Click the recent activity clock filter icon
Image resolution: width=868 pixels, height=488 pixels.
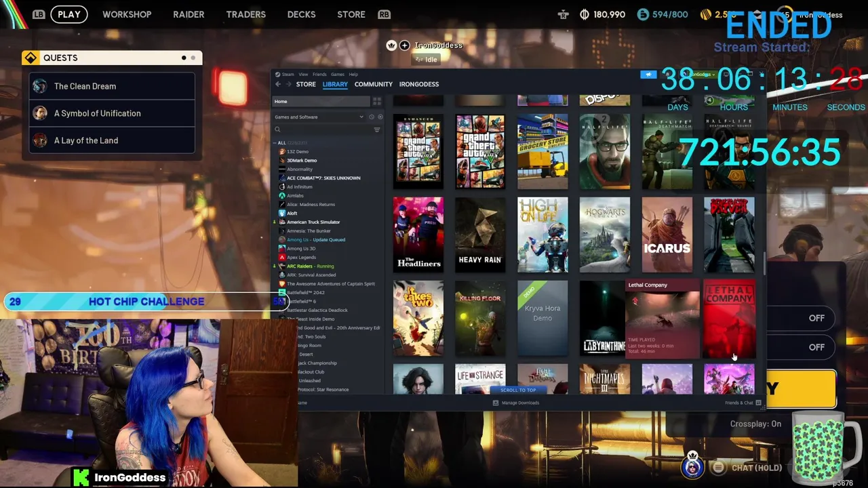[371, 117]
